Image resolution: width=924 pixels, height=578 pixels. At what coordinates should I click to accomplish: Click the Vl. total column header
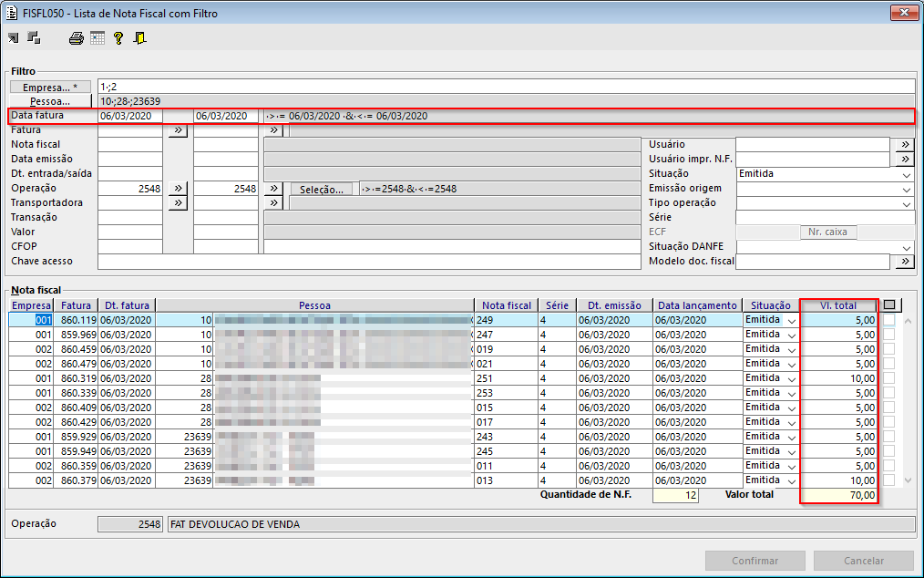[838, 305]
